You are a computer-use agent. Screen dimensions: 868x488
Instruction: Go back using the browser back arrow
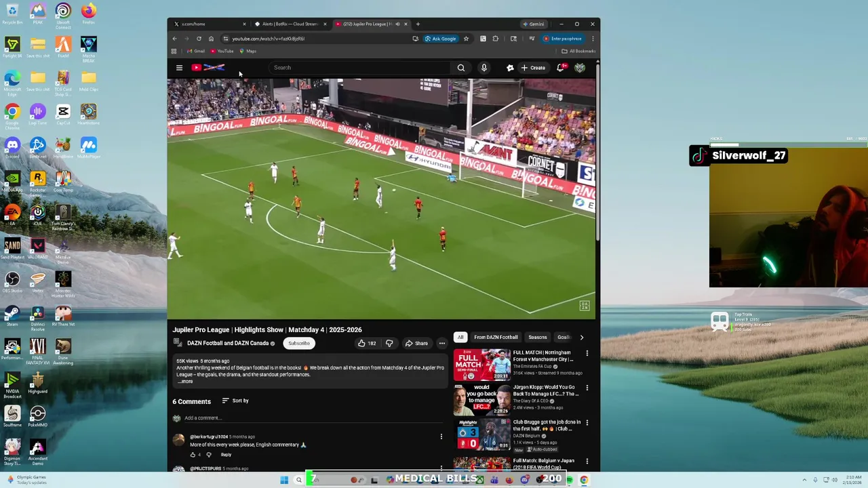click(x=174, y=39)
